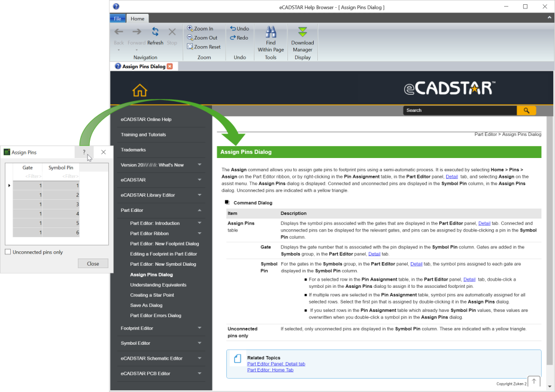Follow Part Editor: Home Tab link
Screen dimensions: 555x392
point(271,370)
